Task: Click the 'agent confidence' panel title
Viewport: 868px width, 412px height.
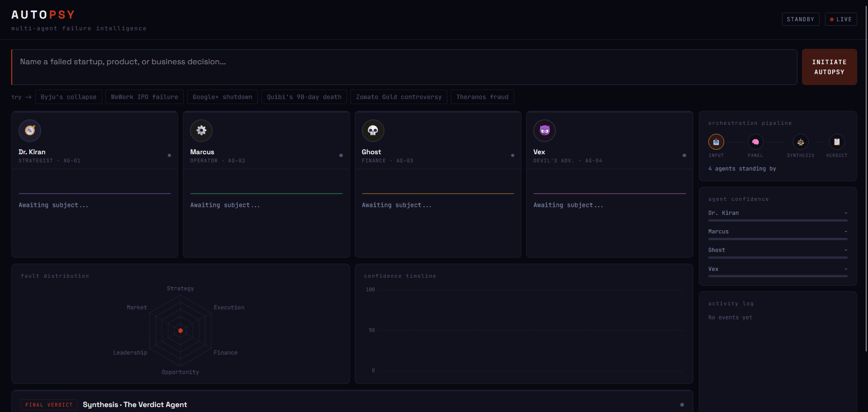Action: pos(739,199)
